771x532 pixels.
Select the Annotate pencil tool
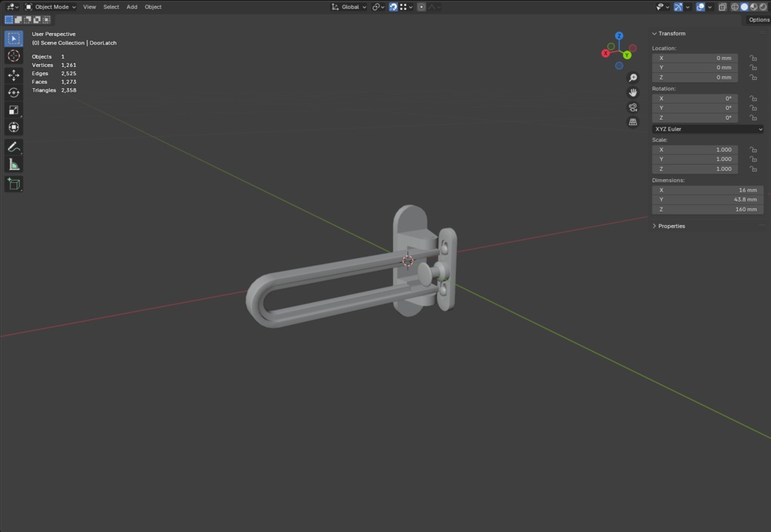tap(14, 147)
